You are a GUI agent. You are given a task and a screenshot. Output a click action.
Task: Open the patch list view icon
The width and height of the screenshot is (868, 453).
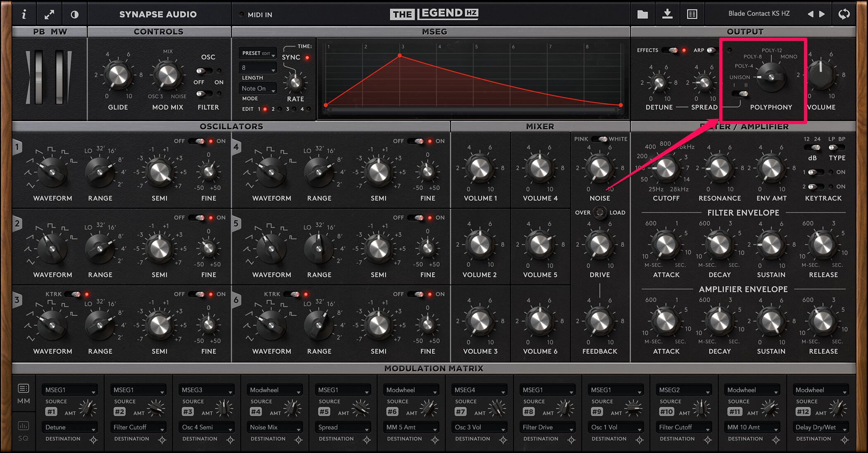click(x=692, y=14)
